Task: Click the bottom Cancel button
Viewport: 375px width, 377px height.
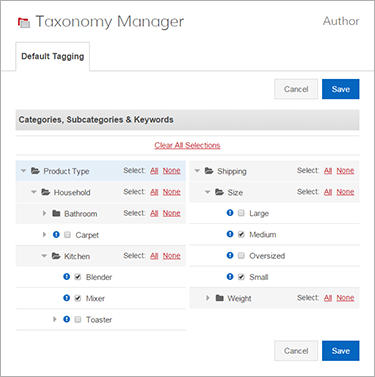Action: click(296, 351)
